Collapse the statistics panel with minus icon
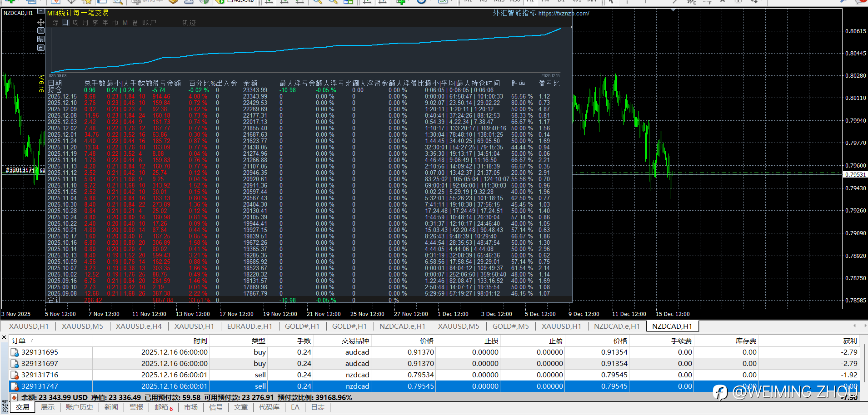868x415 pixels. coord(41,11)
